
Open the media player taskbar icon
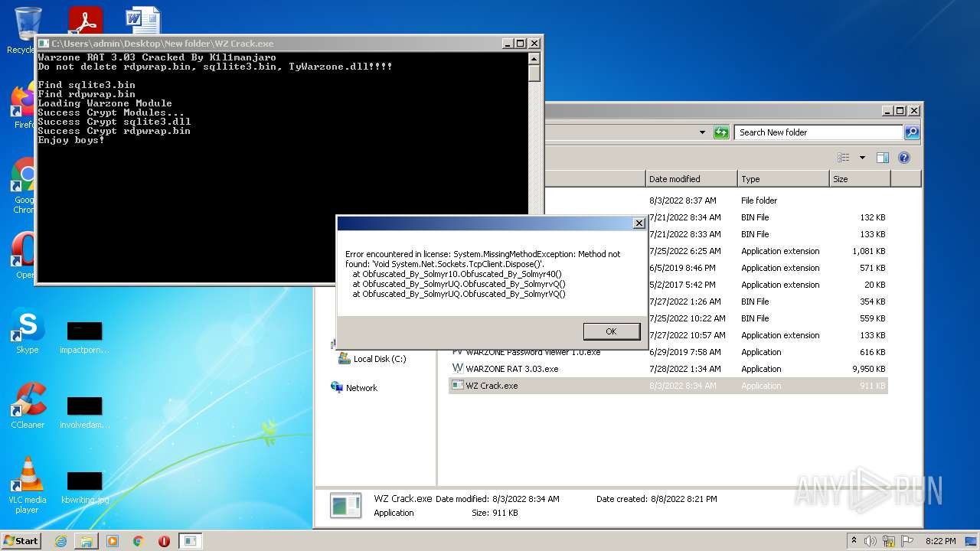click(x=113, y=541)
